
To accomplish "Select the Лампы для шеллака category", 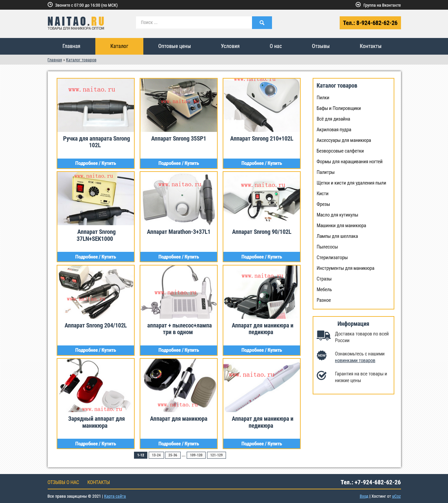I will coord(337,236).
